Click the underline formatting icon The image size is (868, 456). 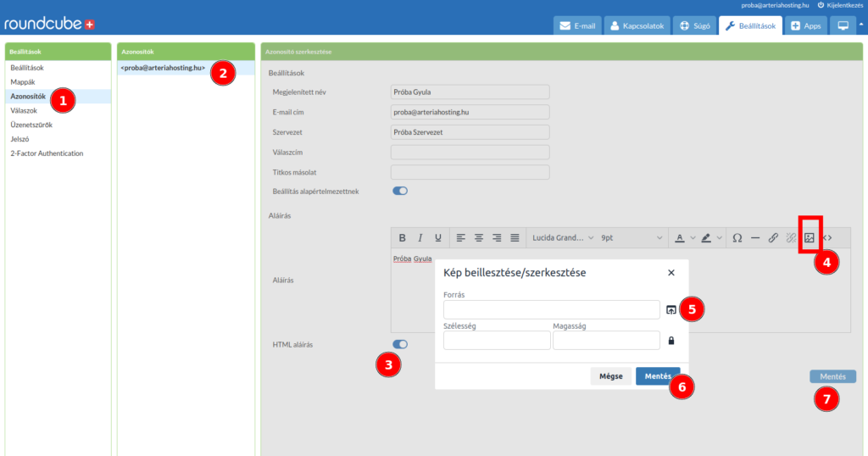coord(438,238)
